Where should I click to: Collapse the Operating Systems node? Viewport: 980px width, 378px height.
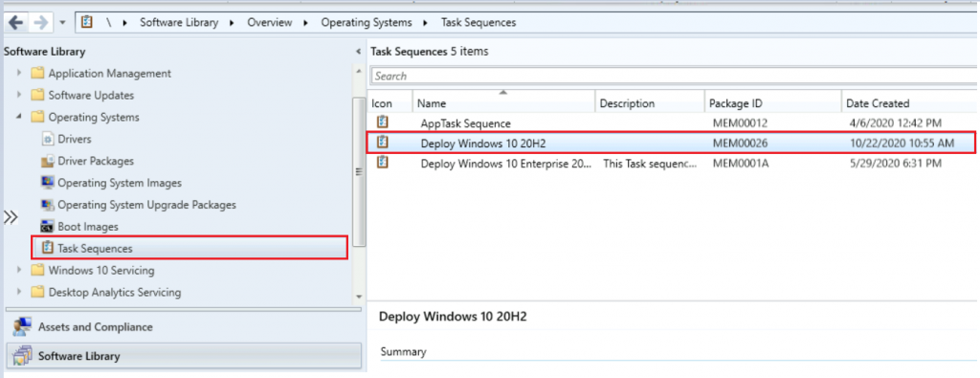tap(19, 118)
